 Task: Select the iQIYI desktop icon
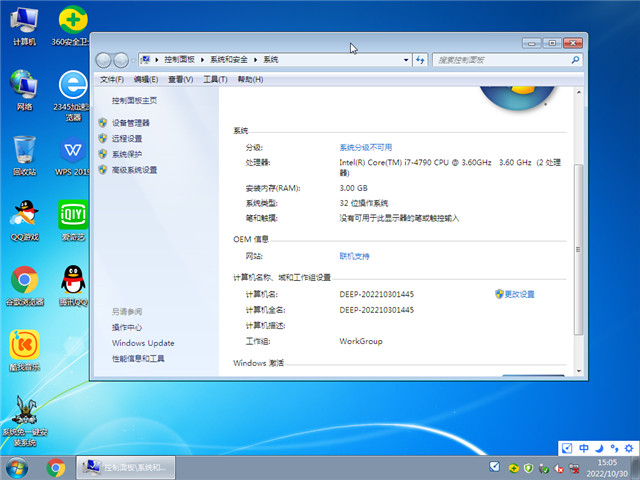coord(73,217)
